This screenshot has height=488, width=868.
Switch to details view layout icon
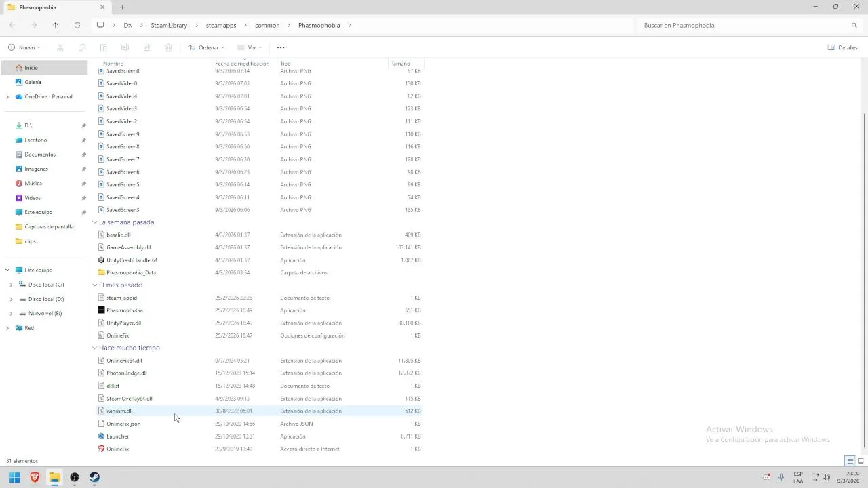point(850,461)
